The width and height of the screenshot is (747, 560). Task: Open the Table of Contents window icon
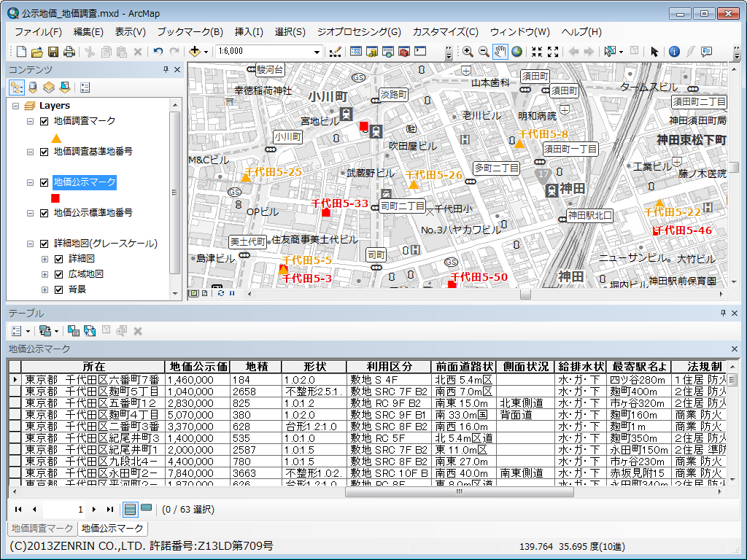356,52
